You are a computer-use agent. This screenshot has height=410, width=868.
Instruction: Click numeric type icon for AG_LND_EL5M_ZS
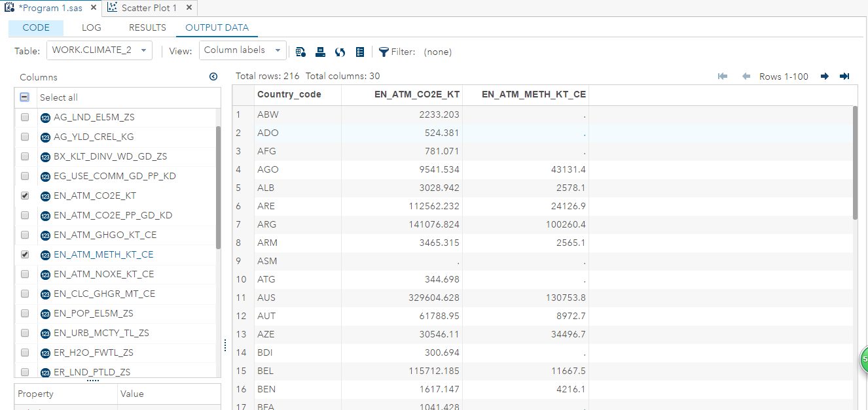coord(45,118)
